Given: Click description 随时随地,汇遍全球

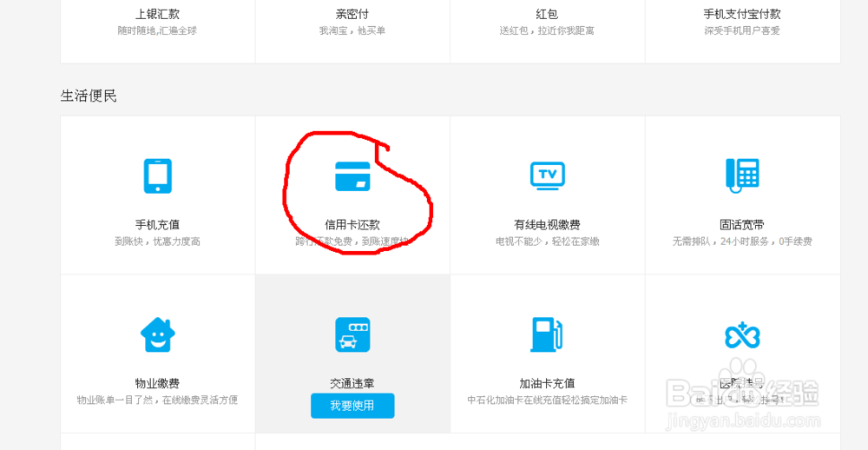Looking at the screenshot, I should pos(158,31).
